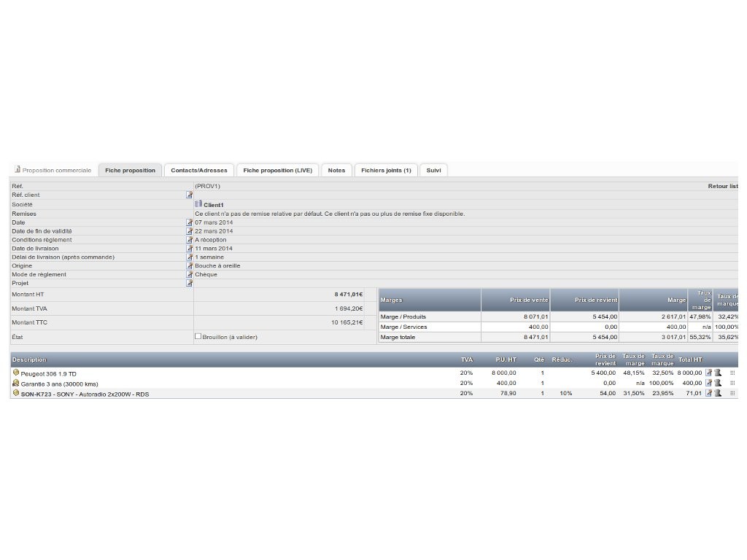
Task: Click the 11 mars 2014 delivery date
Action: (x=214, y=249)
